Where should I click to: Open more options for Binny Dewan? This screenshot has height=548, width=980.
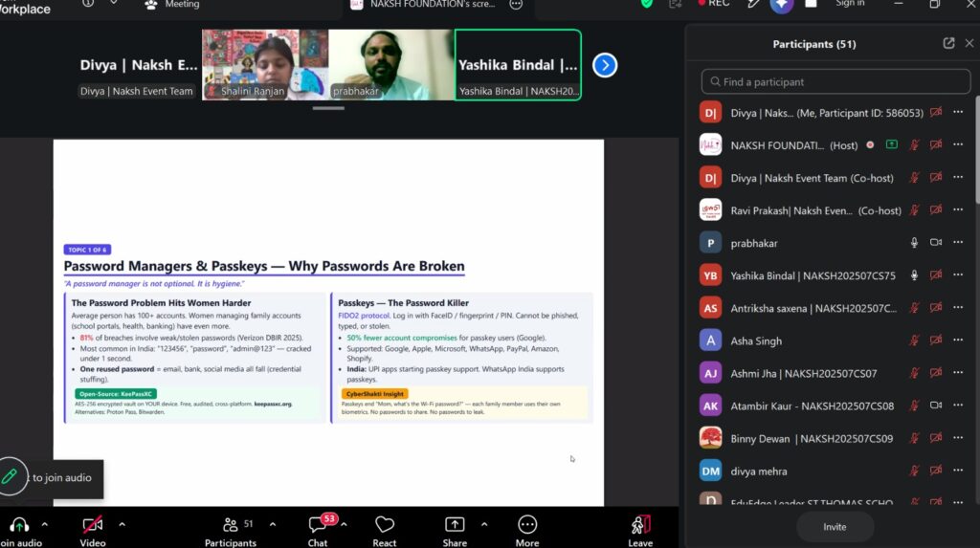(x=958, y=438)
